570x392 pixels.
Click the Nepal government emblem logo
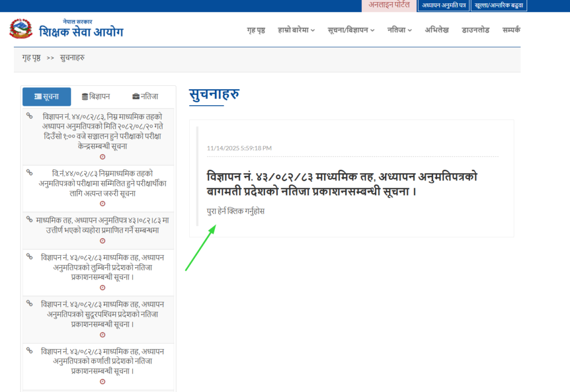pyautogui.click(x=21, y=29)
